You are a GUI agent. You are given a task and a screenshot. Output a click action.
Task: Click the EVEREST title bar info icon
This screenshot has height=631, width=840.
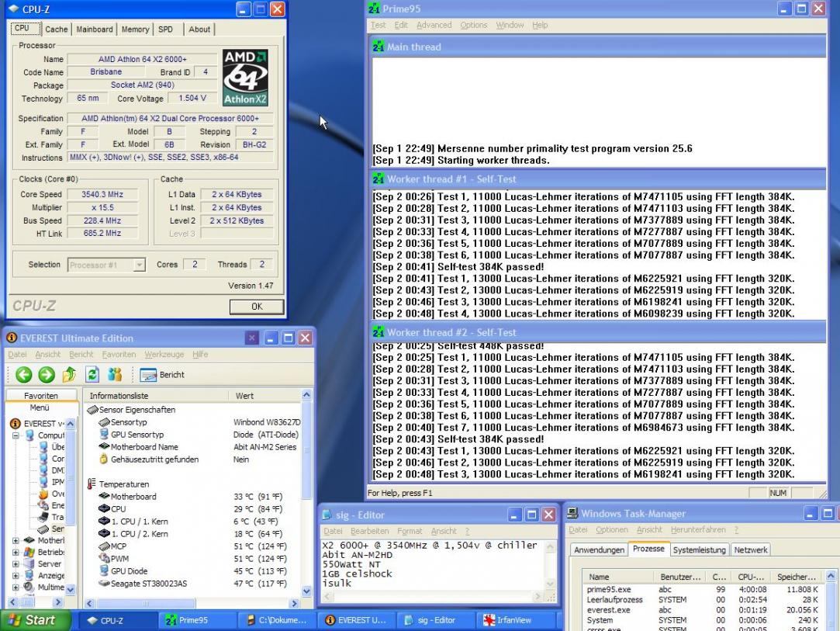click(12, 338)
